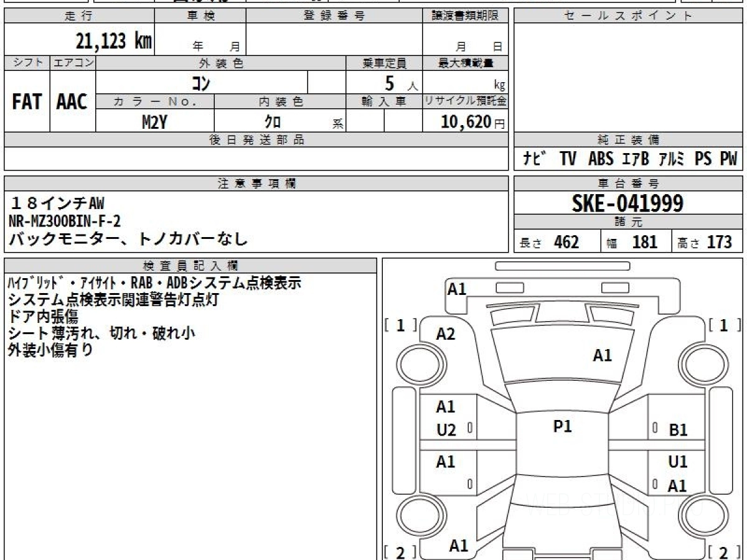Click the P1 mark on the roof
This screenshot has width=747, height=560.
[562, 426]
